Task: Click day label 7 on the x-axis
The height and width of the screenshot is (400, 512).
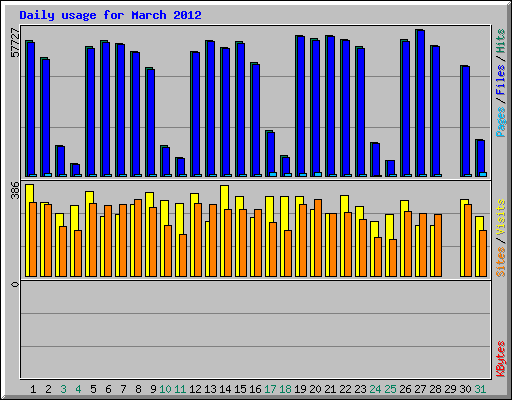Action: (x=123, y=389)
